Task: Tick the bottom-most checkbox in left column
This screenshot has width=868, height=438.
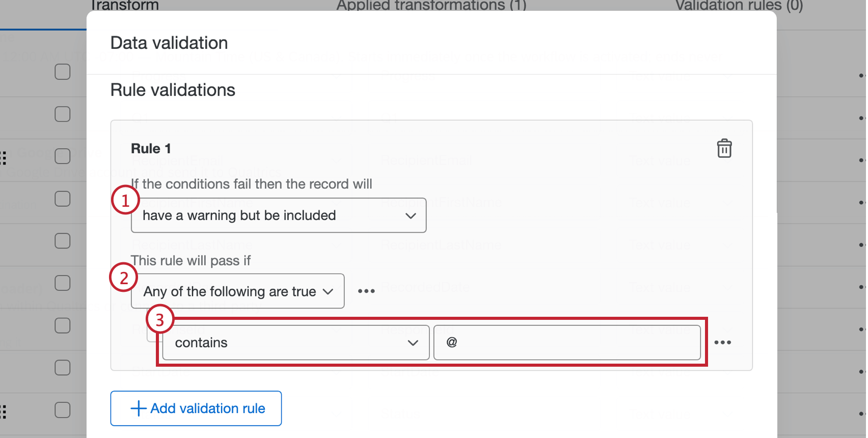Action: point(63,410)
